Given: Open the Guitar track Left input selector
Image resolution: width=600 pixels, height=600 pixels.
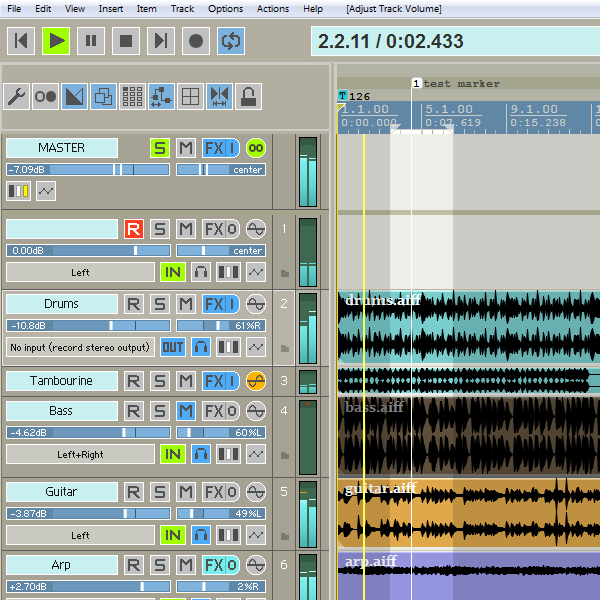Looking at the screenshot, I should pyautogui.click(x=80, y=535).
